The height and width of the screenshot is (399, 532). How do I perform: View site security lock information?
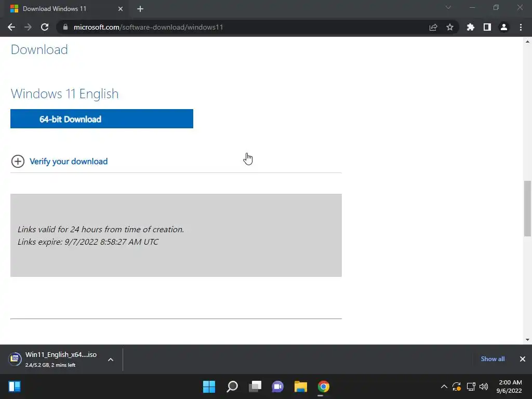click(x=65, y=27)
